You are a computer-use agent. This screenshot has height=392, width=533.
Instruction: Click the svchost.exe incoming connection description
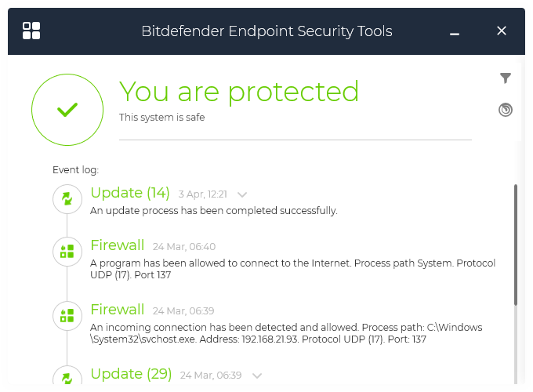click(x=286, y=333)
